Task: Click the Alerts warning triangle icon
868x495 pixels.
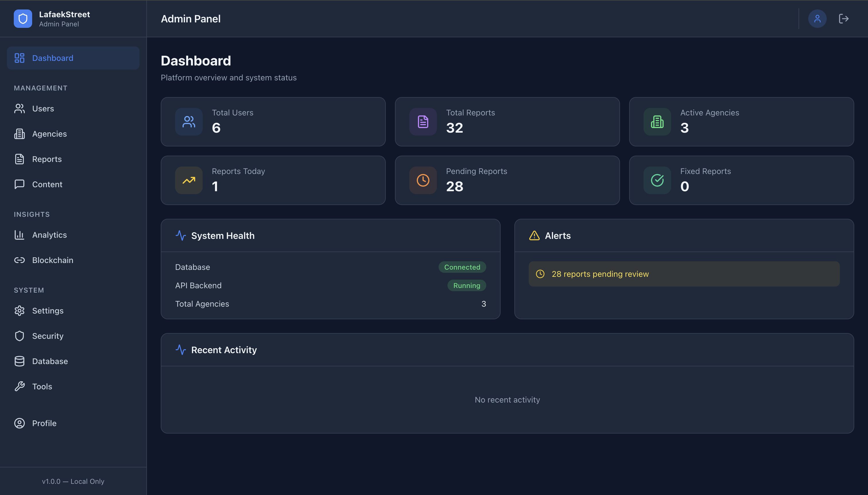Action: point(534,235)
